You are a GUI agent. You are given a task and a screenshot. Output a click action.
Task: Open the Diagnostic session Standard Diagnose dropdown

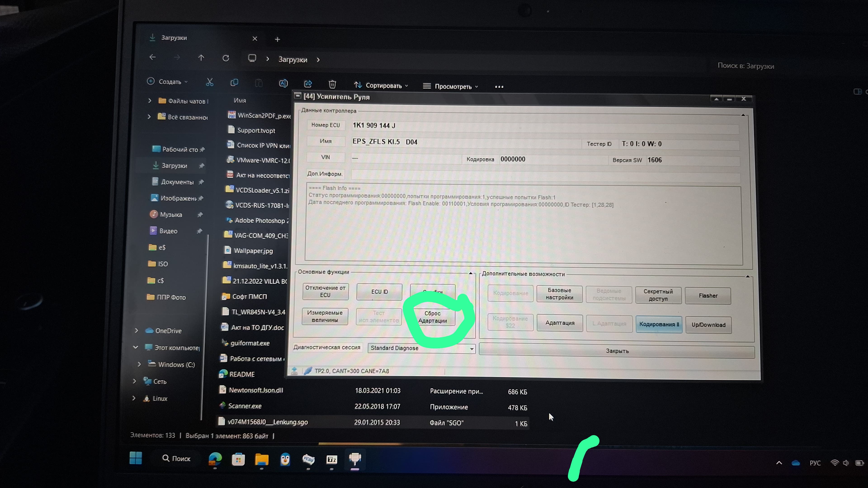(472, 349)
